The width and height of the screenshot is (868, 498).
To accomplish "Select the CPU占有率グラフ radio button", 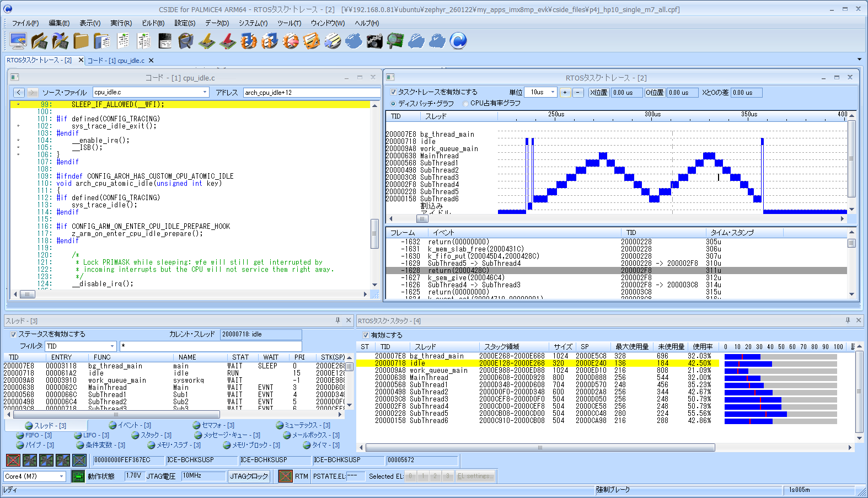I will tap(465, 104).
